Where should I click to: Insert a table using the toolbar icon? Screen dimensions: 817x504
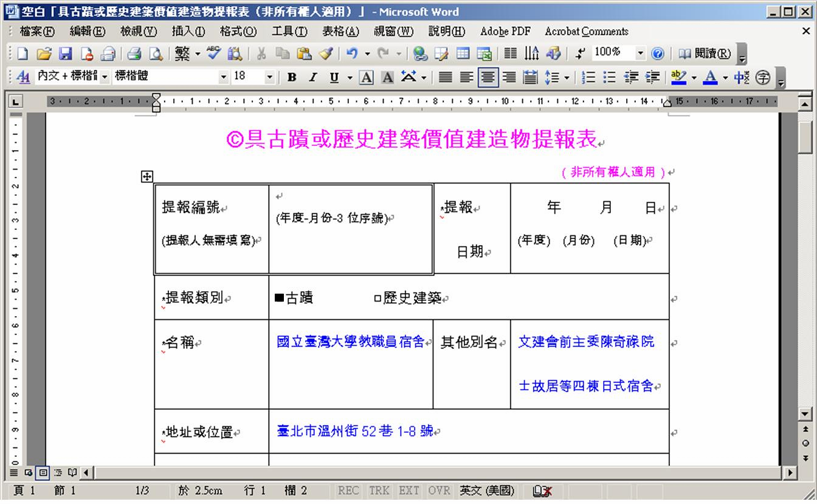[463, 54]
